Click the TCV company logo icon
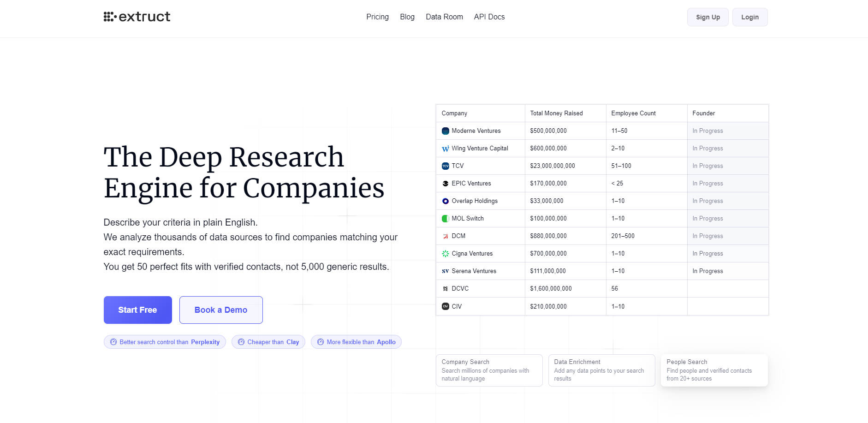Image resolution: width=868 pixels, height=423 pixels. coord(445,166)
